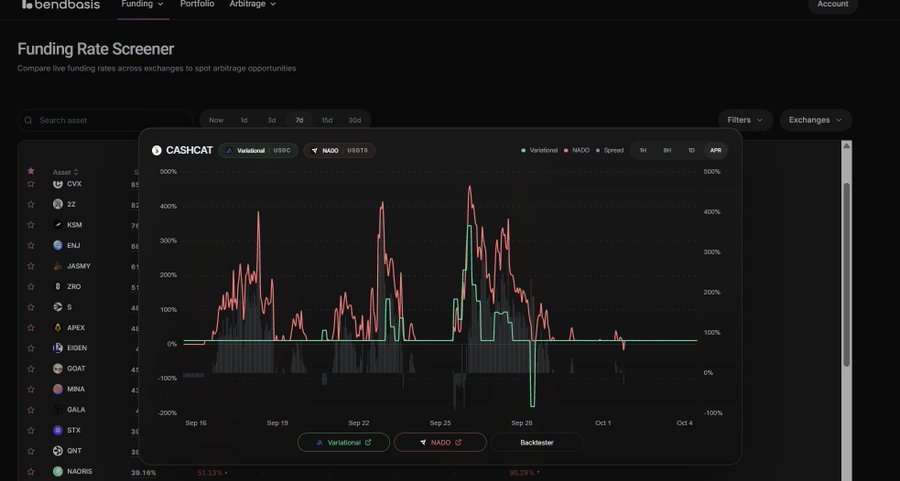Click the page vertical scrollbar thumb

tap(846, 274)
